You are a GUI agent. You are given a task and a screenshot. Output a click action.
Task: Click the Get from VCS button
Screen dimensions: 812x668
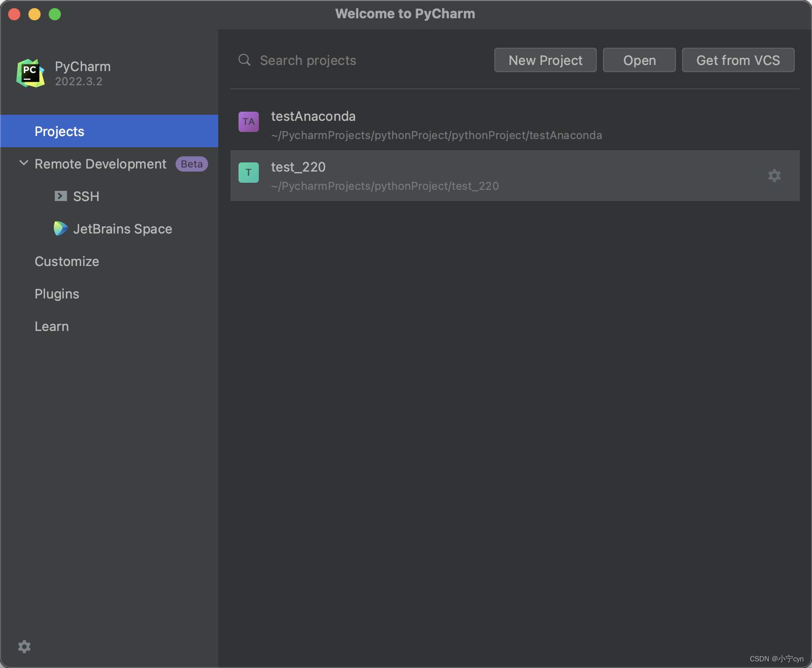(738, 60)
